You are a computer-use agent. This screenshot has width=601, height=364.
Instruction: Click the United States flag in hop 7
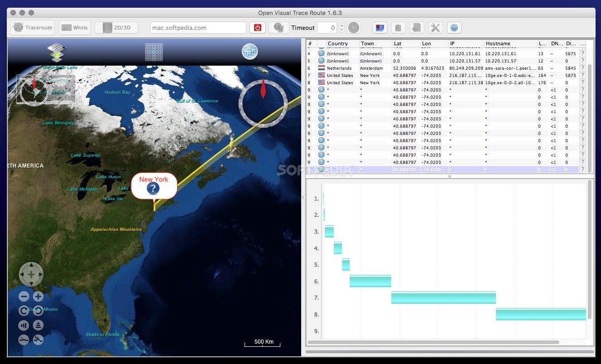point(321,75)
